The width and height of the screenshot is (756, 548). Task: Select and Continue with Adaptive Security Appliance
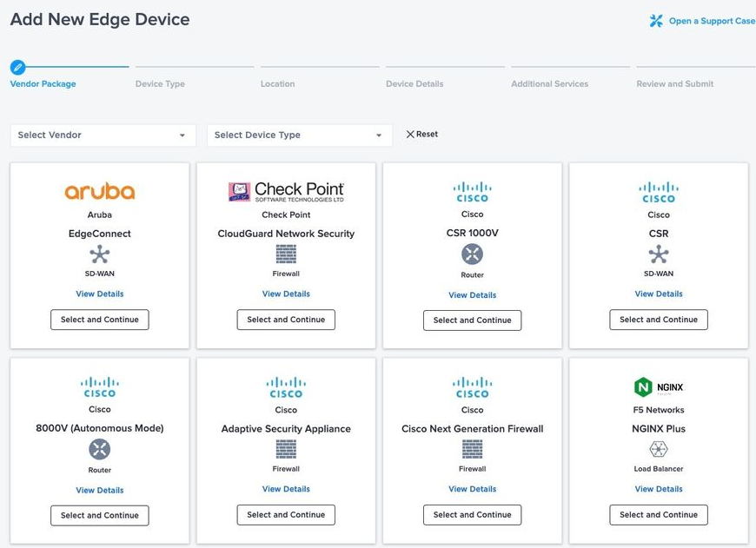286,515
